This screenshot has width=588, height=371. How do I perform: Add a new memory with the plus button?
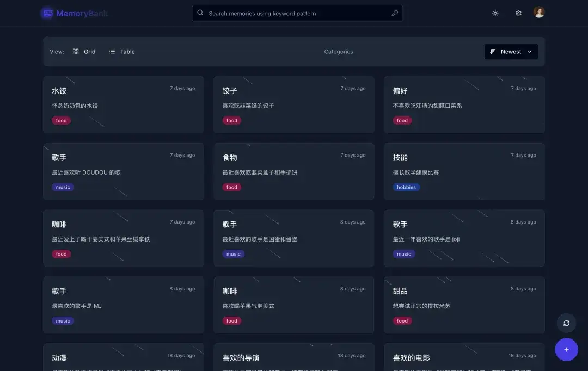pos(566,350)
